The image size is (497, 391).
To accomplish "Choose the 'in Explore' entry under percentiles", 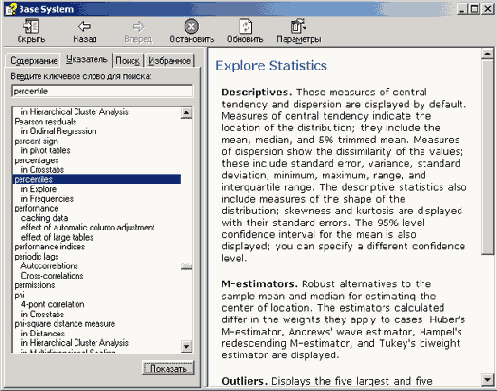I will click(x=39, y=189).
